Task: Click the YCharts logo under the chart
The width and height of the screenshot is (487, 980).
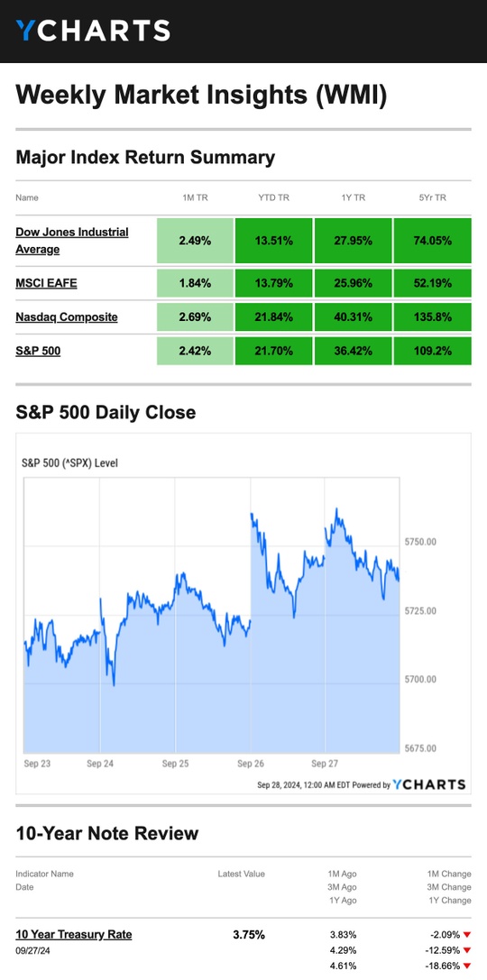Action: click(x=429, y=784)
